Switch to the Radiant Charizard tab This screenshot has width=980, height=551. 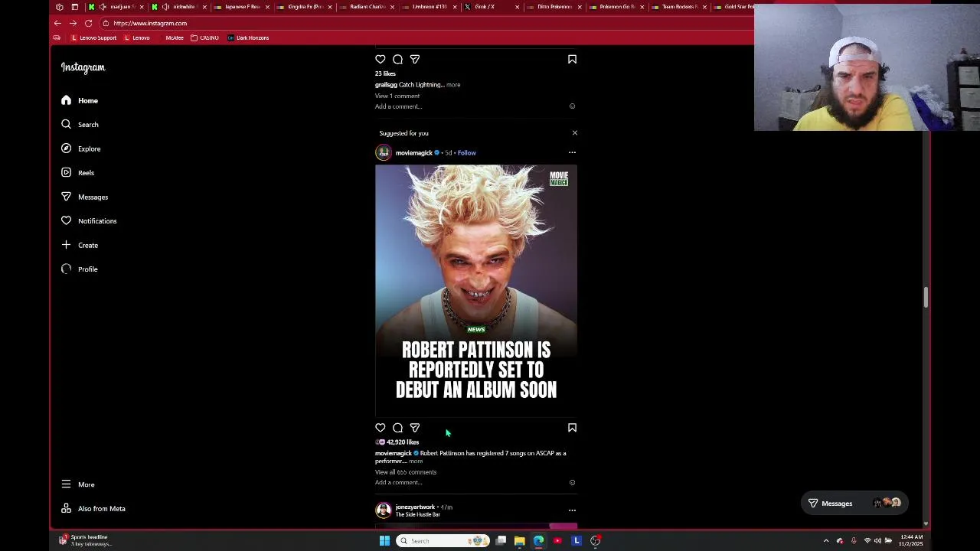tap(366, 7)
